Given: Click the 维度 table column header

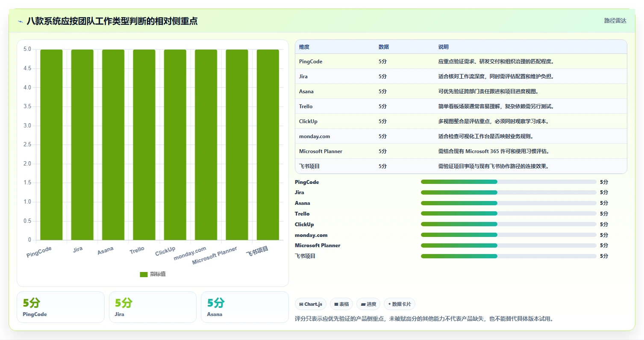Looking at the screenshot, I should point(304,47).
